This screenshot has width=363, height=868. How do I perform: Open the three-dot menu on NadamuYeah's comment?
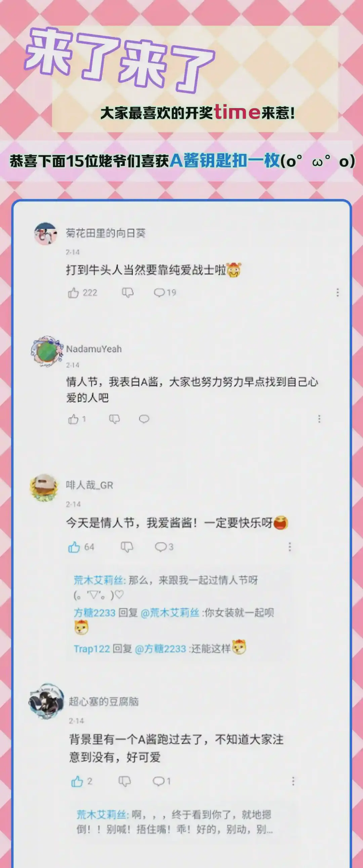[x=319, y=419]
